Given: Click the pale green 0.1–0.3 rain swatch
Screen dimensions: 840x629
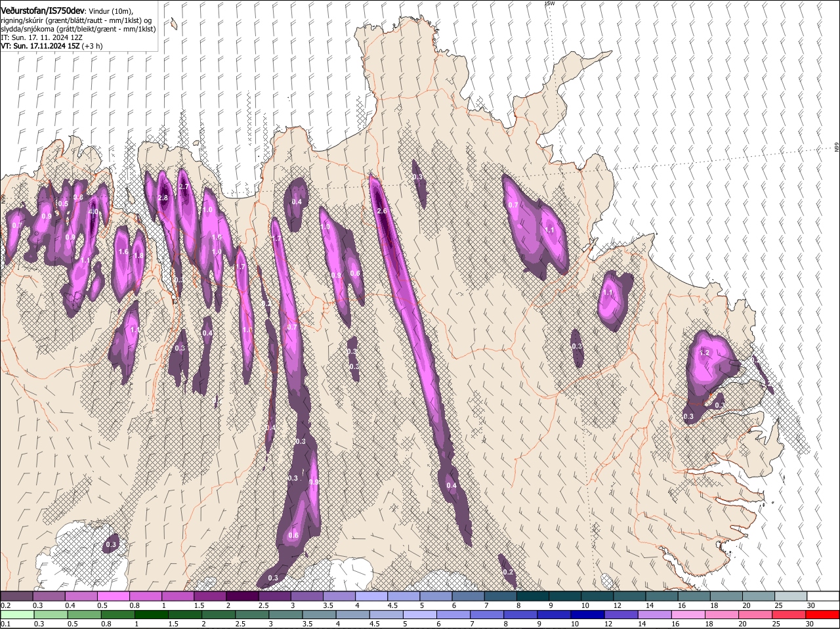Looking at the screenshot, I should 17,615.
